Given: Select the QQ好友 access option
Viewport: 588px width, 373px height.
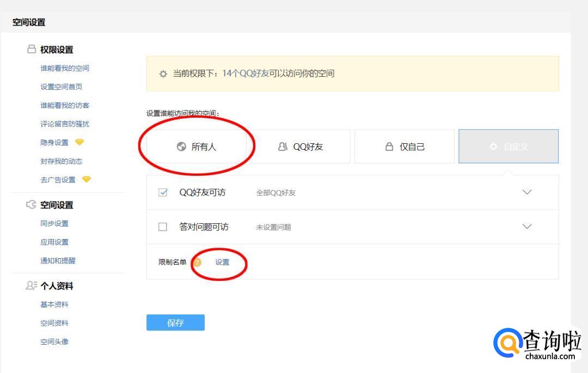Looking at the screenshot, I should [300, 146].
